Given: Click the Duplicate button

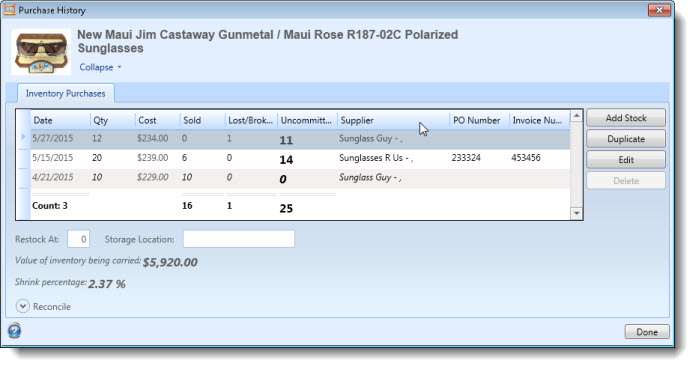Looking at the screenshot, I should (x=626, y=139).
